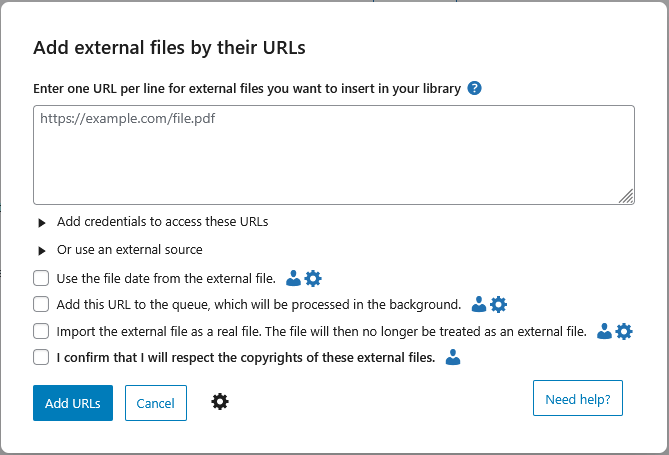The width and height of the screenshot is (669, 455).
Task: Check add this URL to the queue
Action: click(x=41, y=304)
